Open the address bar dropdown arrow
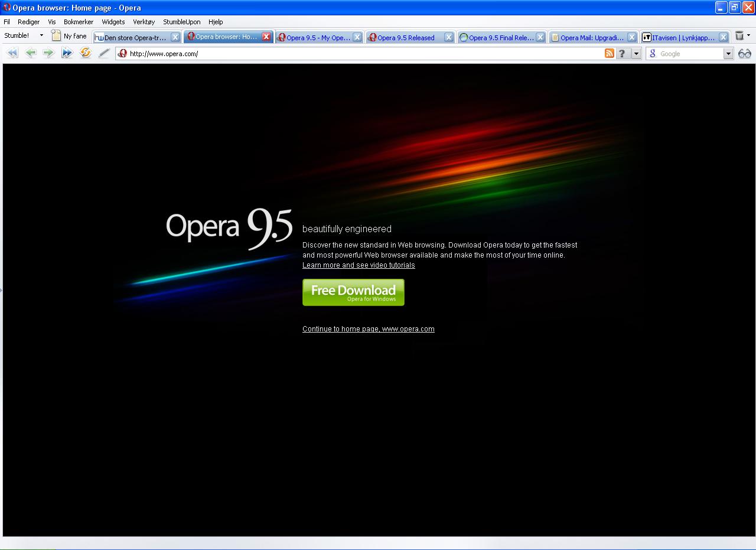 (636, 54)
